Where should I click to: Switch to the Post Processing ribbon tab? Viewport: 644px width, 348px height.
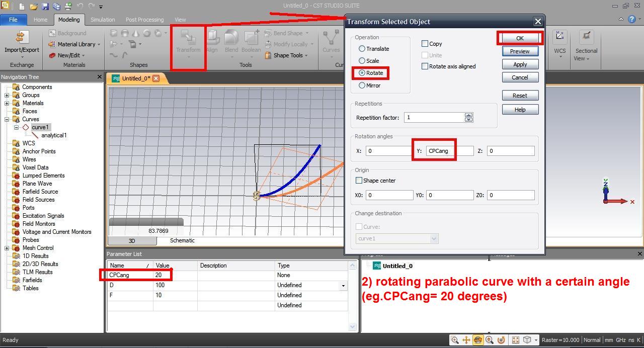[144, 20]
